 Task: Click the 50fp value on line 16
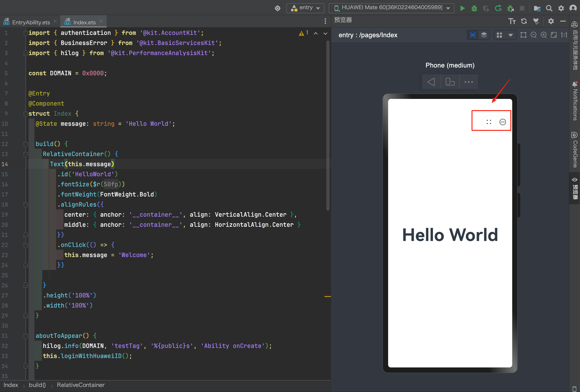coord(111,185)
